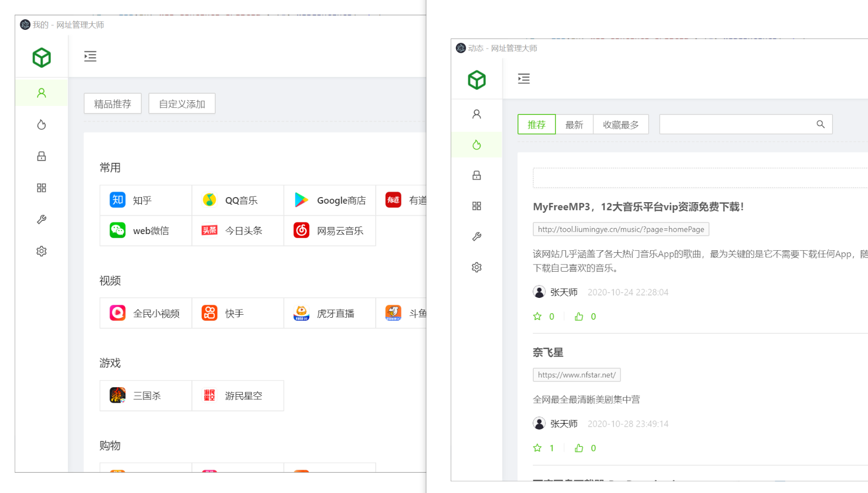The image size is (868, 493).
Task: Click the 视频 section heading
Action: (110, 281)
